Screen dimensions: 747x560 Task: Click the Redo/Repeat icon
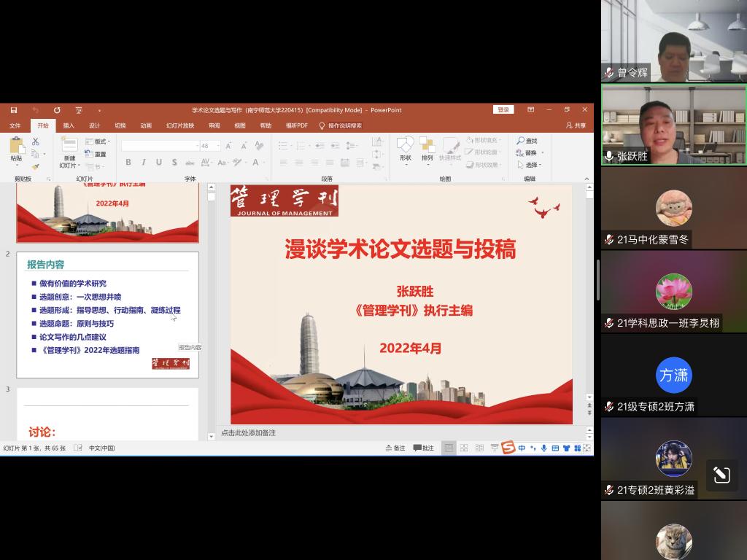57,110
